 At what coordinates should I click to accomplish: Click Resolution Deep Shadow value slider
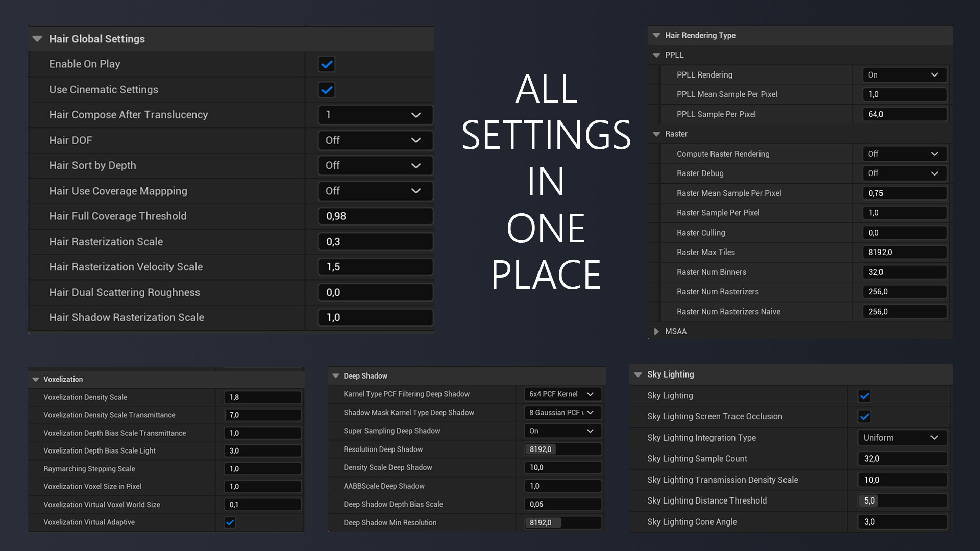tap(562, 449)
